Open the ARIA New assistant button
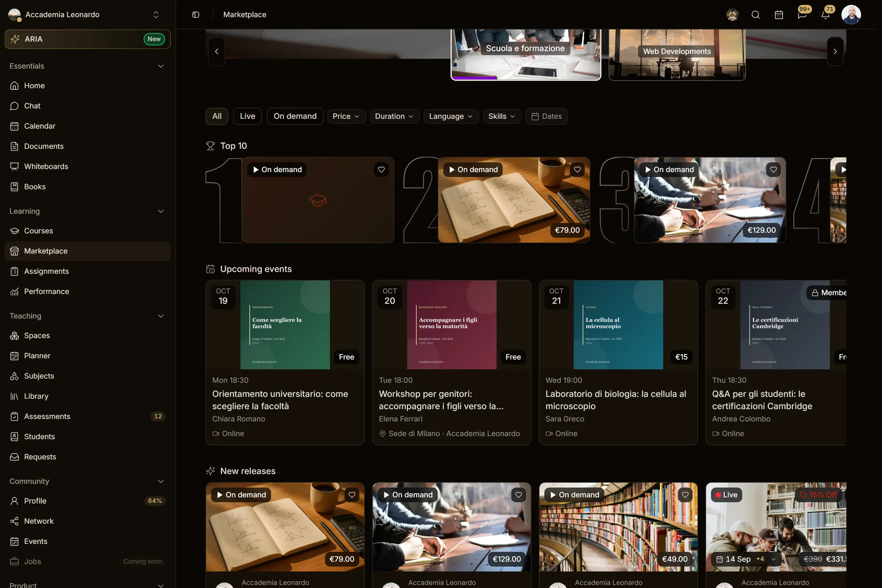 (x=87, y=39)
